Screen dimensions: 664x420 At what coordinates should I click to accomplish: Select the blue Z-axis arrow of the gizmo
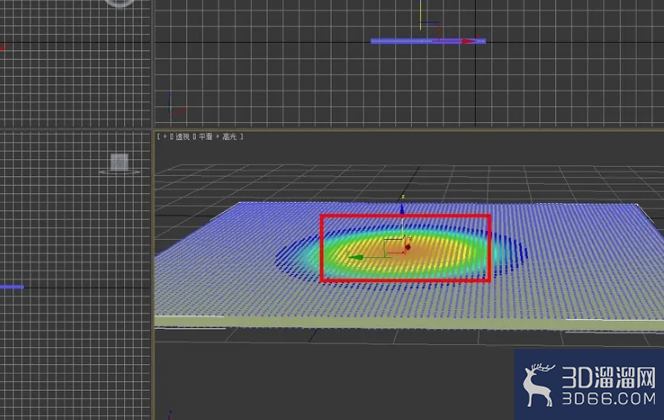(x=402, y=208)
